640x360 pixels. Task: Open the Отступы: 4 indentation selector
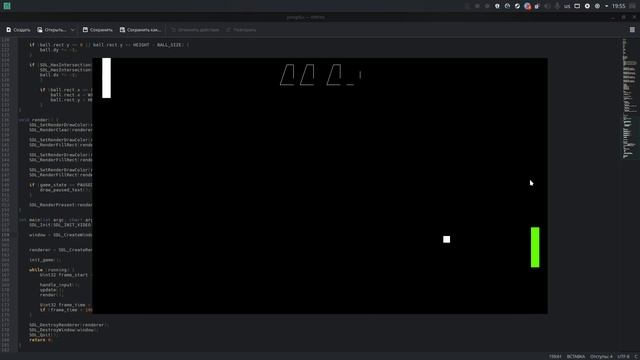coord(601,357)
